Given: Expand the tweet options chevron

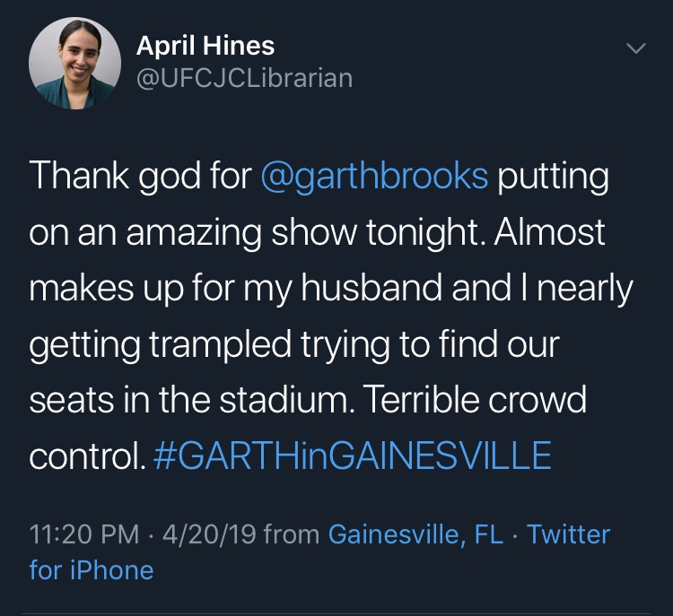Looking at the screenshot, I should click(x=635, y=48).
